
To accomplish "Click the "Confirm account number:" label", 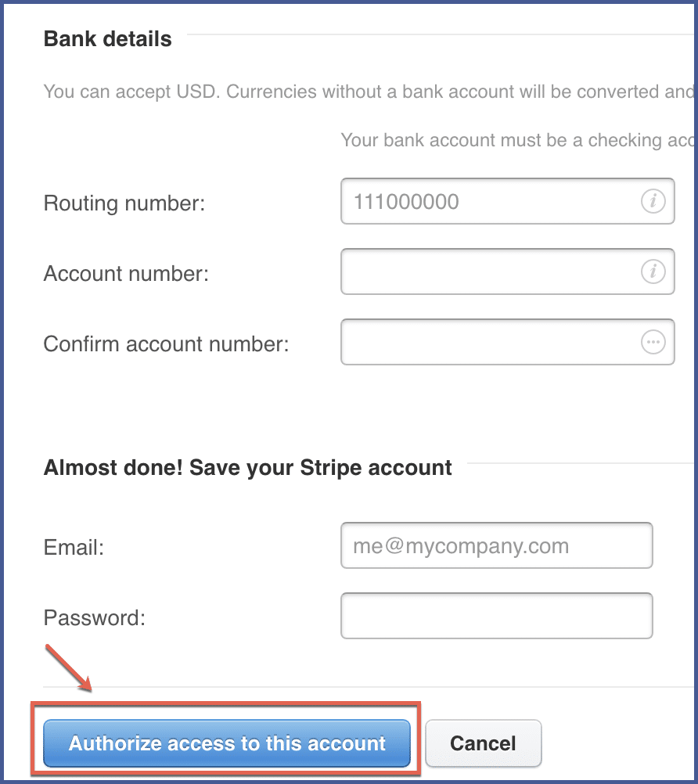I will [x=166, y=344].
